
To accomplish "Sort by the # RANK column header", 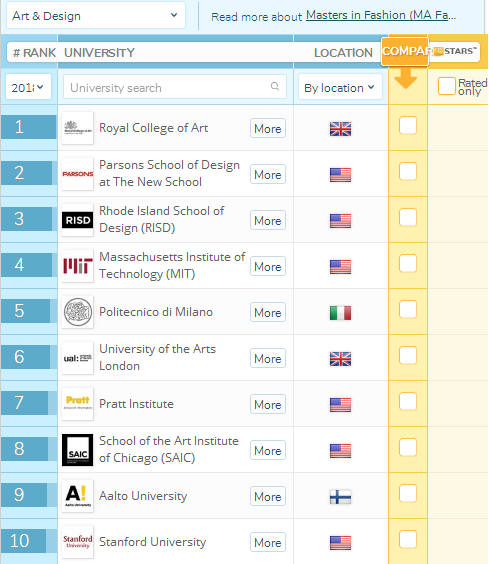I will pyautogui.click(x=35, y=53).
